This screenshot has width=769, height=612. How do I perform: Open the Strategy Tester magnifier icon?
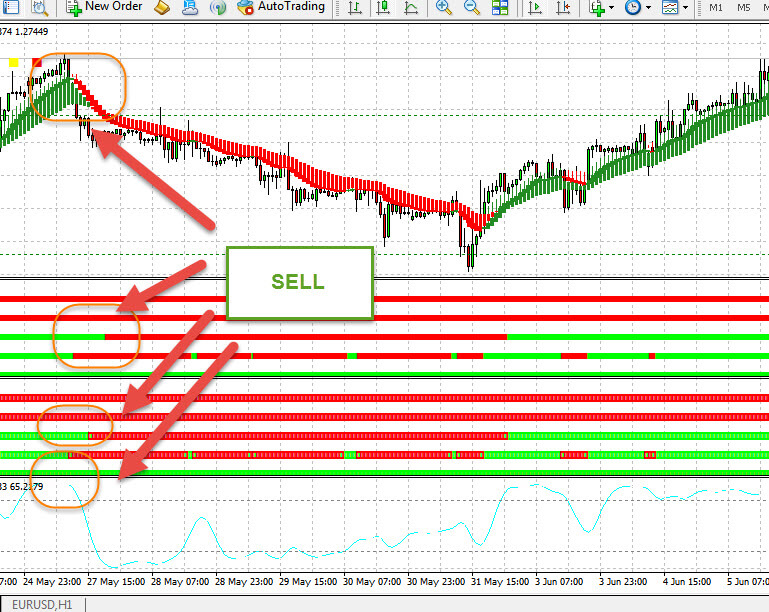(x=39, y=8)
